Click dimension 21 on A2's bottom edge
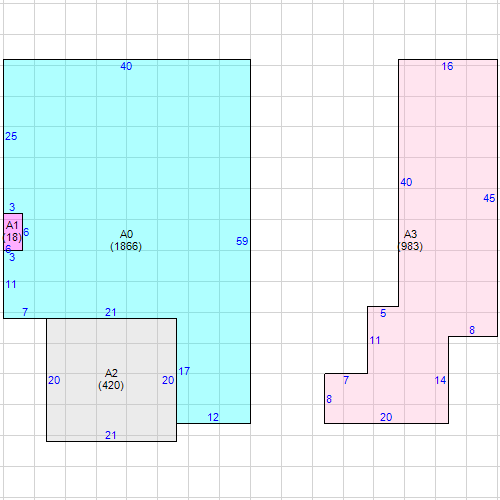Screen dimensions: 500x500 click(110, 435)
